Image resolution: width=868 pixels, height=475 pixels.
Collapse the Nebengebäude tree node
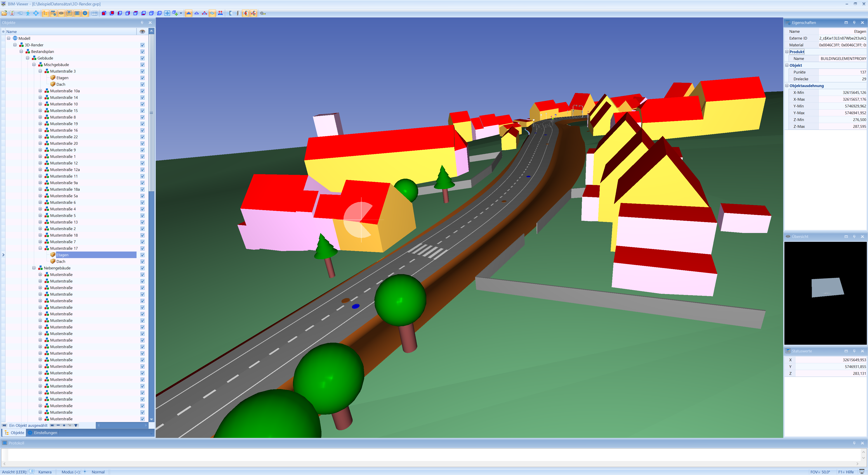[x=34, y=268]
